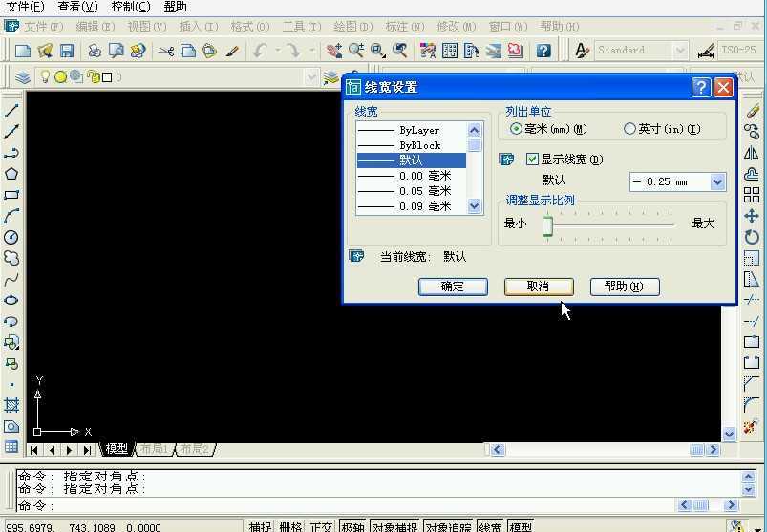Click the 帮助(H) button in dialog
The height and width of the screenshot is (532, 767).
tap(625, 287)
